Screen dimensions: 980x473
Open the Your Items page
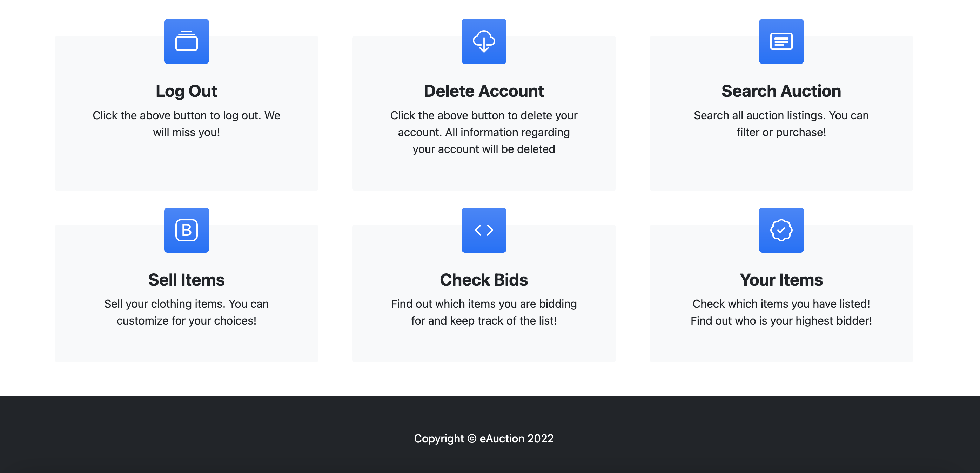click(x=781, y=280)
